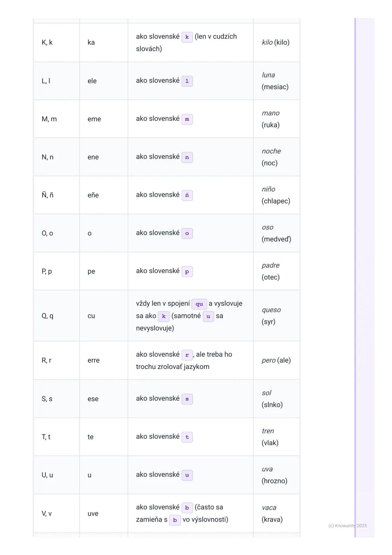Click the purple vertical bar on the right
The height and width of the screenshot is (555, 392).
click(x=355, y=276)
